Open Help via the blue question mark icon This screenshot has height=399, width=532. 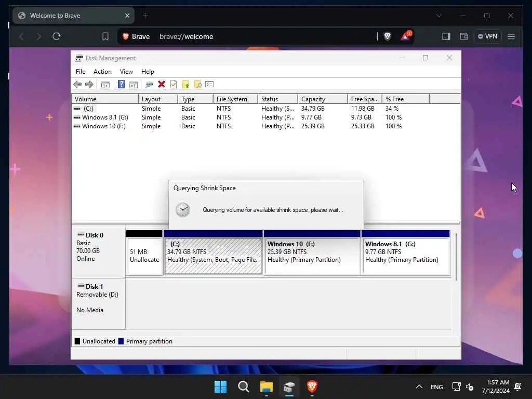pyautogui.click(x=121, y=84)
